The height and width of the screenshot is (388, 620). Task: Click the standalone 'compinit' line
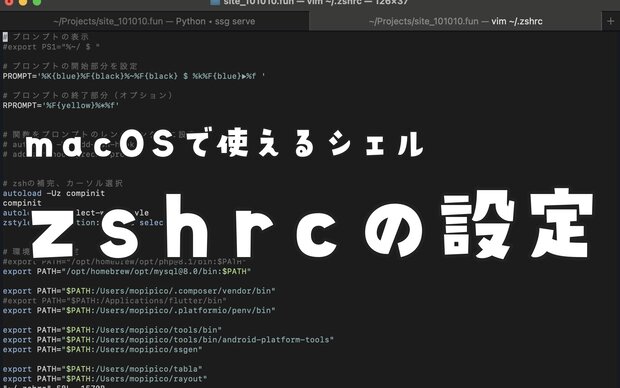(x=22, y=203)
